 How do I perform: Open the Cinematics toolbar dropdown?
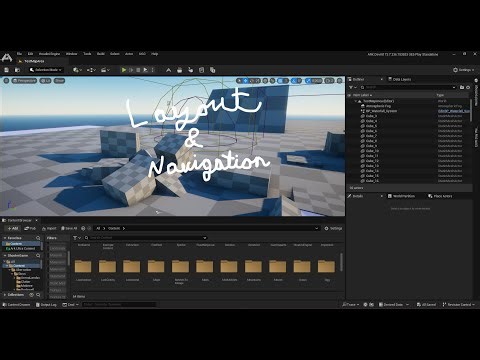click(105, 70)
